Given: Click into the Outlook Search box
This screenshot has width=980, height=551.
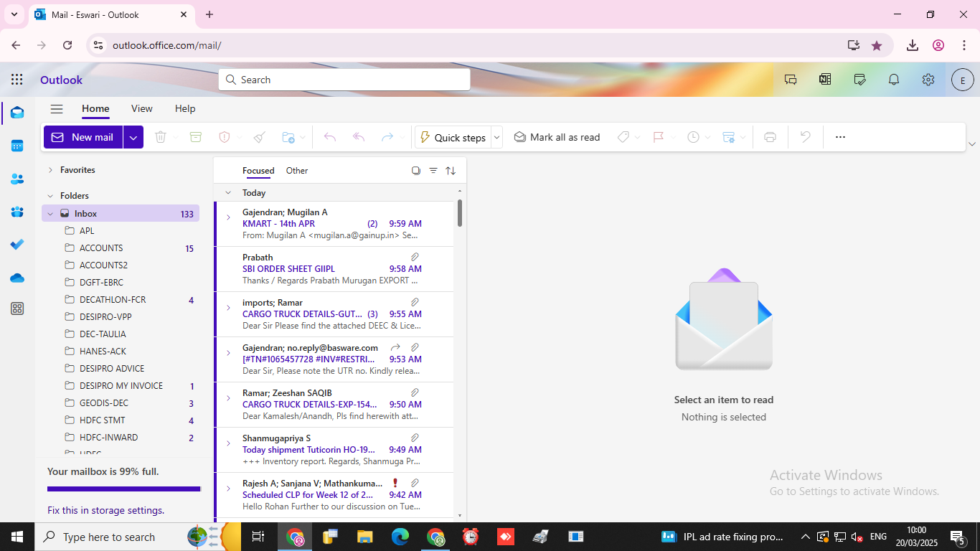Looking at the screenshot, I should [x=344, y=80].
